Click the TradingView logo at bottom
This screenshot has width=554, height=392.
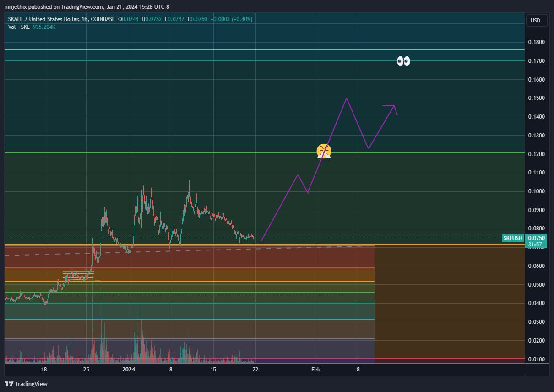[x=26, y=384]
